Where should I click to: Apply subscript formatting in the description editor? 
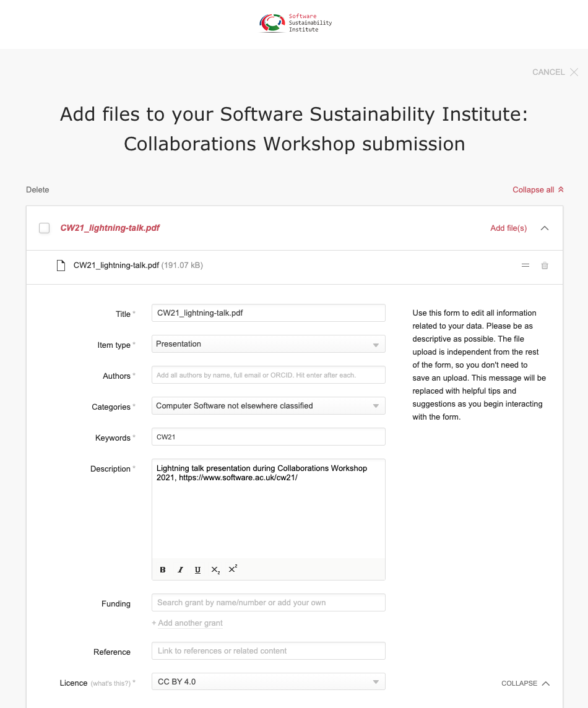(215, 570)
